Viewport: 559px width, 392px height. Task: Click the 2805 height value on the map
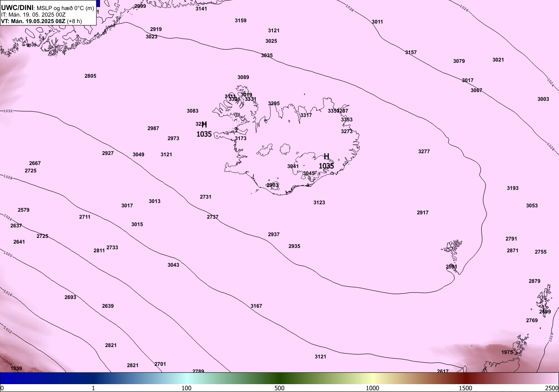coord(90,76)
